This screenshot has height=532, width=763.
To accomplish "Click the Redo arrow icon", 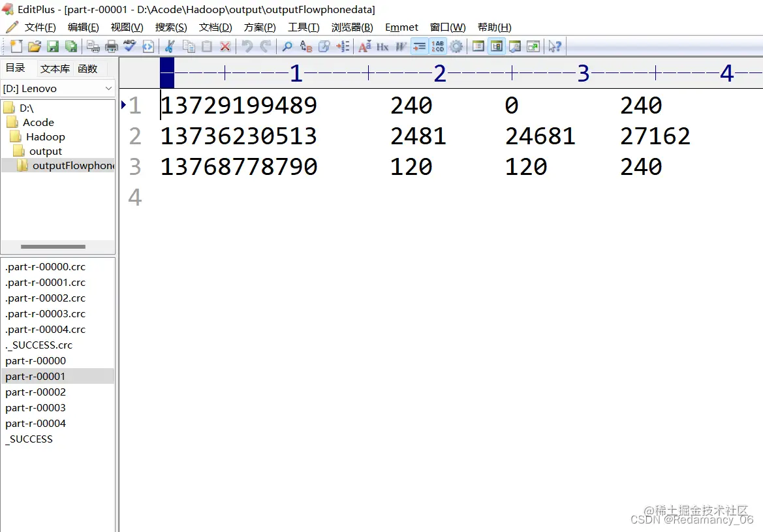I will (x=266, y=47).
